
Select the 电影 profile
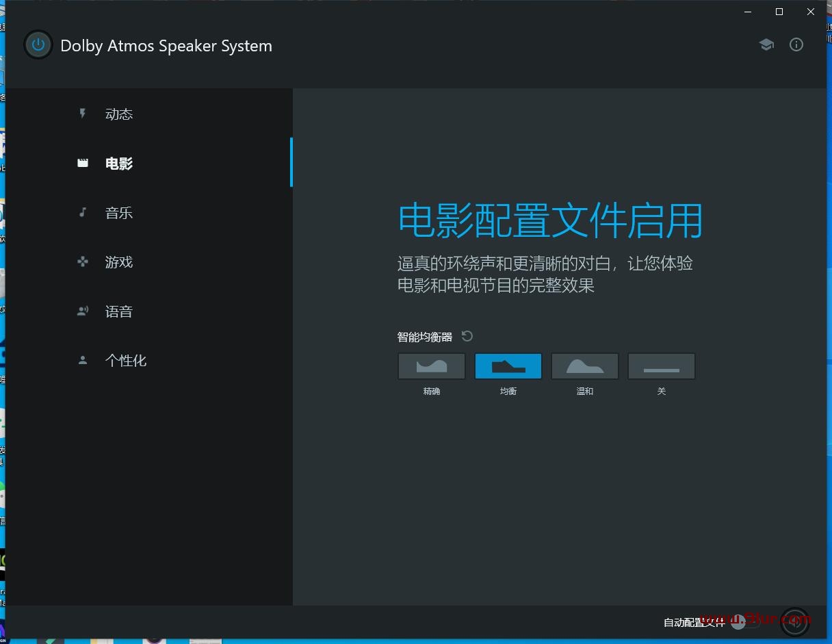click(x=149, y=163)
